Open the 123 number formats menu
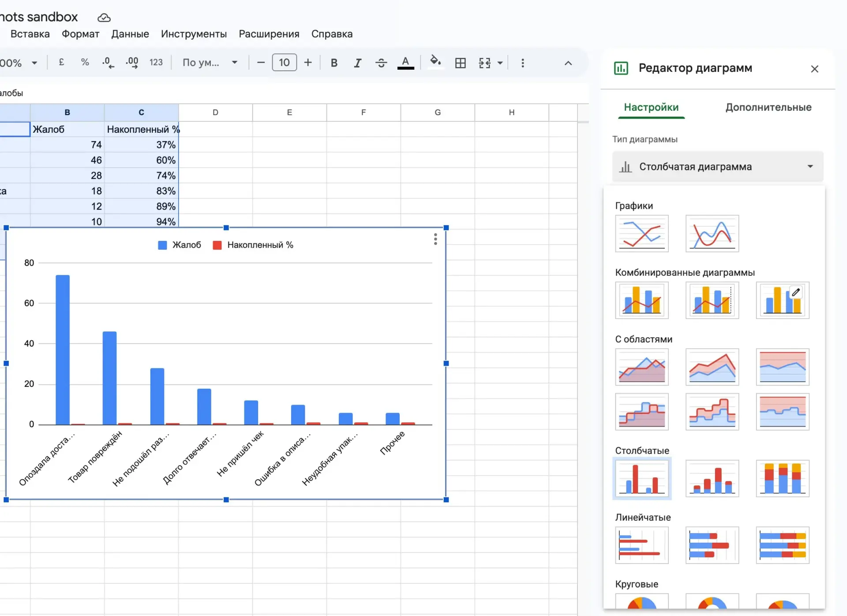This screenshot has width=847, height=616. [x=156, y=62]
